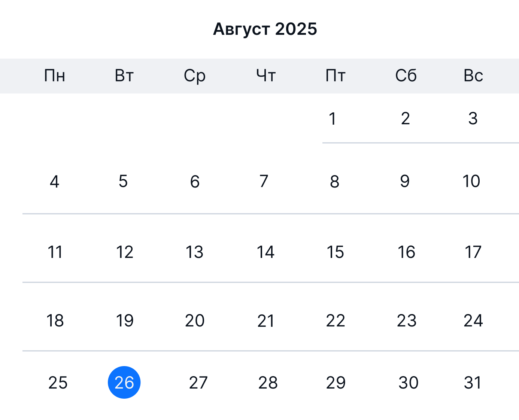Image resolution: width=519 pixels, height=420 pixels.
Task: Pick date 31 in the last row
Action: click(x=473, y=383)
